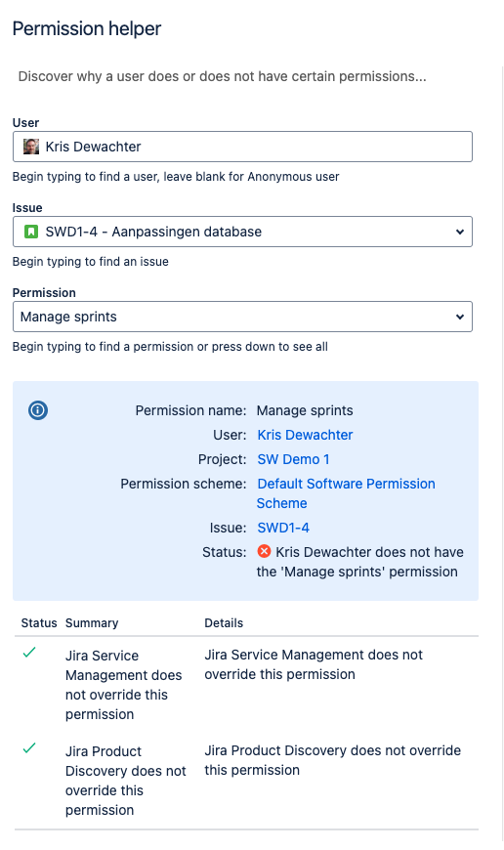504x850 pixels.
Task: Click summary 'Jira Product Discovery does not override'
Action: pyautogui.click(x=126, y=782)
